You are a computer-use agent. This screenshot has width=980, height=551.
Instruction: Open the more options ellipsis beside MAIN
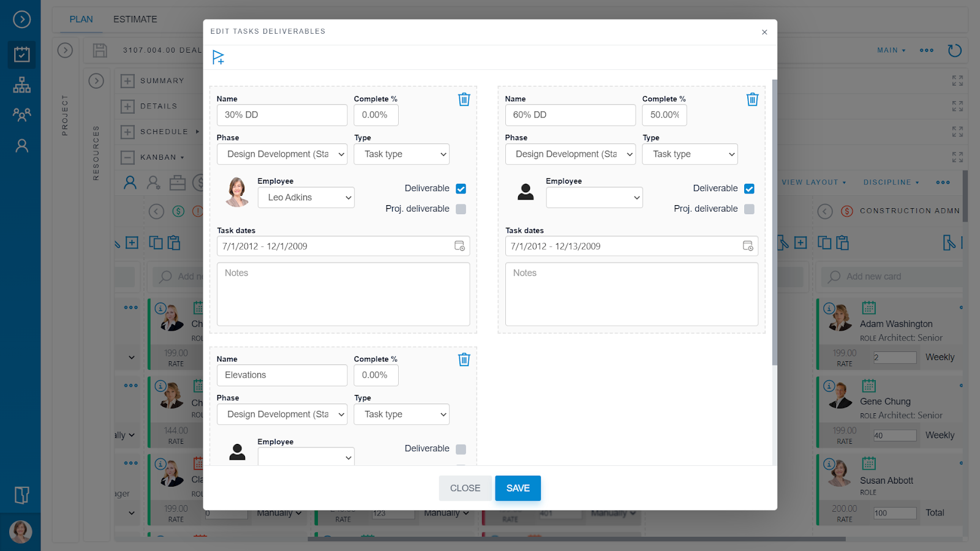tap(926, 50)
